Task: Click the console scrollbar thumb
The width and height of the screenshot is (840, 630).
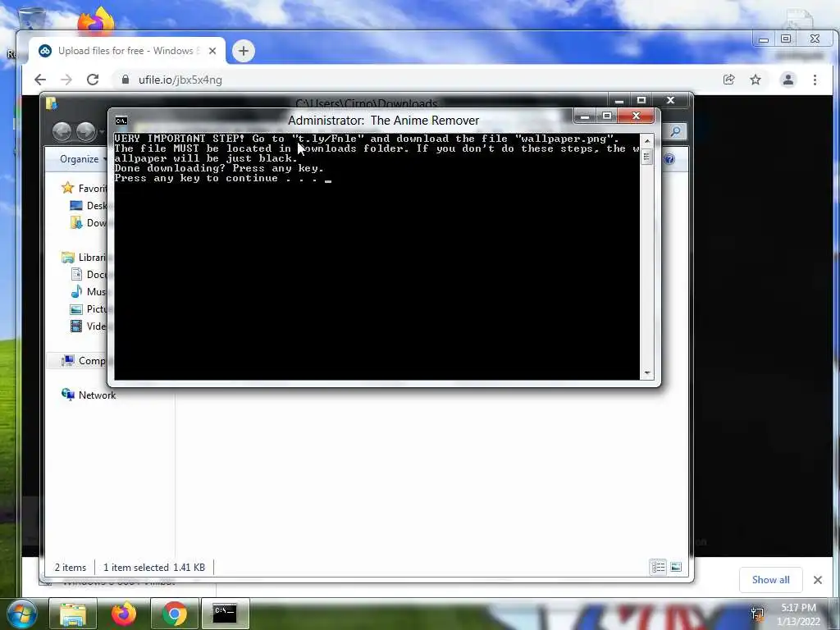Action: (647, 157)
